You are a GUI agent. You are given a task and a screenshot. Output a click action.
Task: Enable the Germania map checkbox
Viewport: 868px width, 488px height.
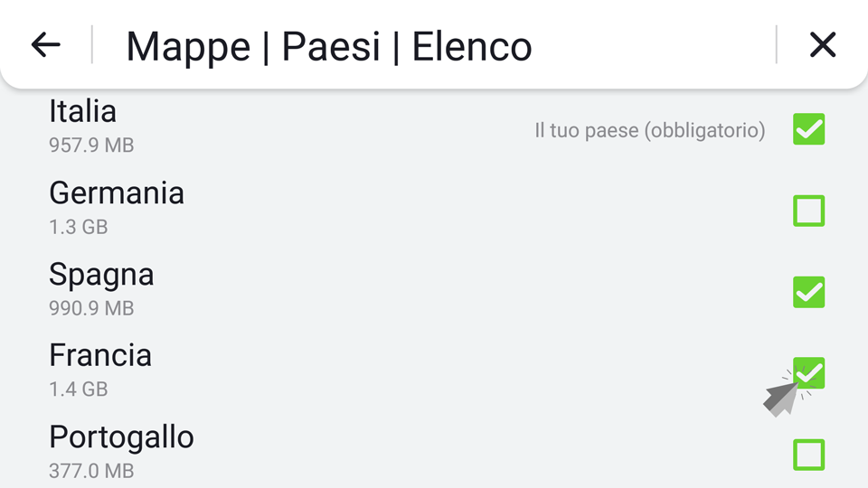pyautogui.click(x=808, y=211)
